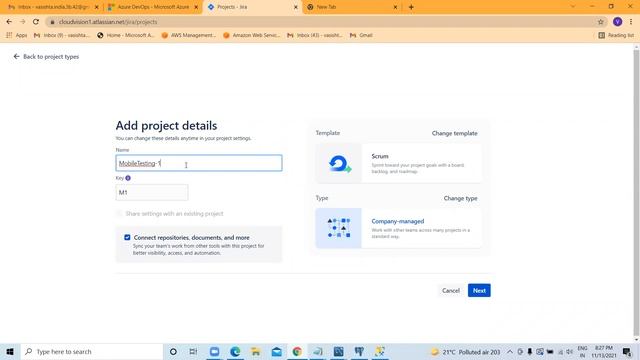Viewport: 640px width, 360px height.
Task: Click the Key field info icon
Action: tap(128, 178)
